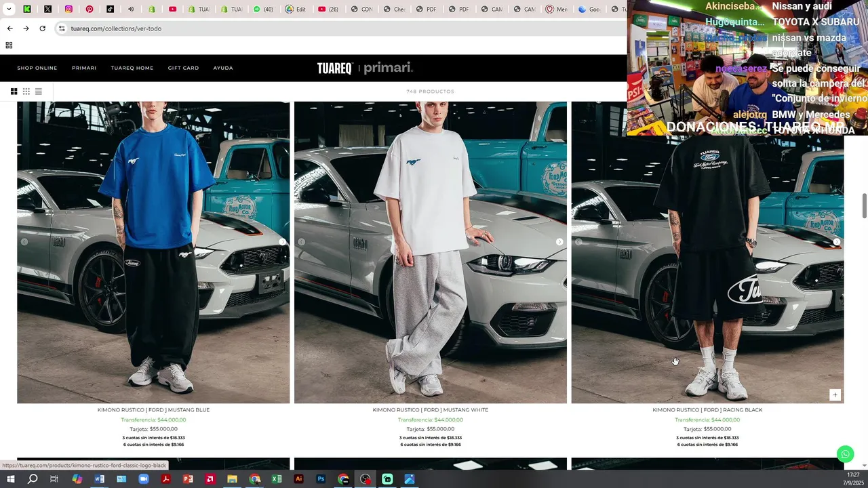Open the Mustang White product image

(431, 252)
